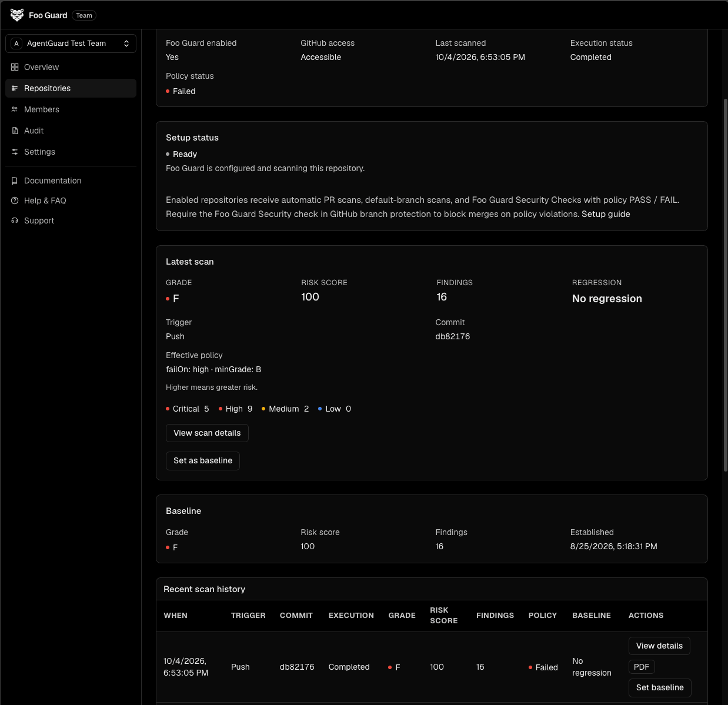Click the Execution status Completed value
The width and height of the screenshot is (728, 705).
591,57
